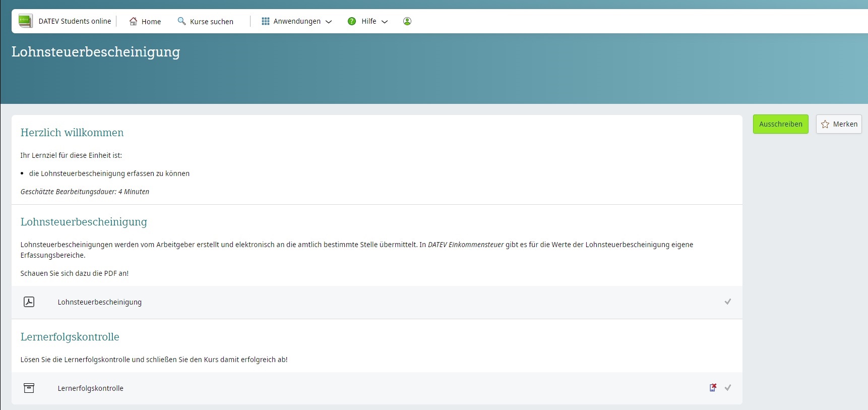
Task: Toggle completion checkmark for Lernerfolgskontrolle row
Action: coord(728,388)
